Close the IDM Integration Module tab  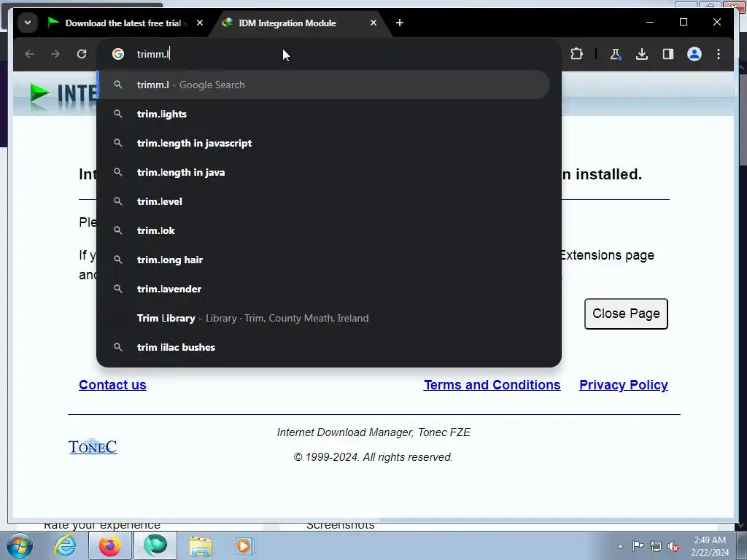pyautogui.click(x=373, y=23)
